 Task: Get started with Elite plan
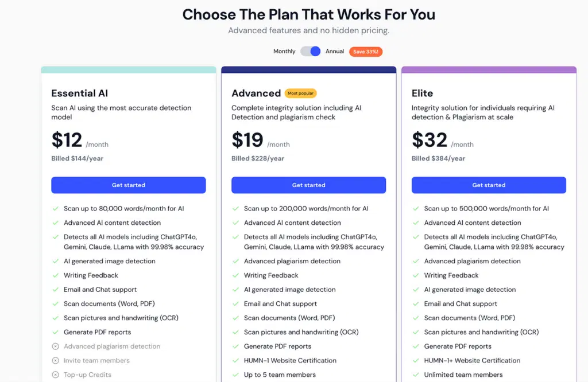(x=489, y=185)
